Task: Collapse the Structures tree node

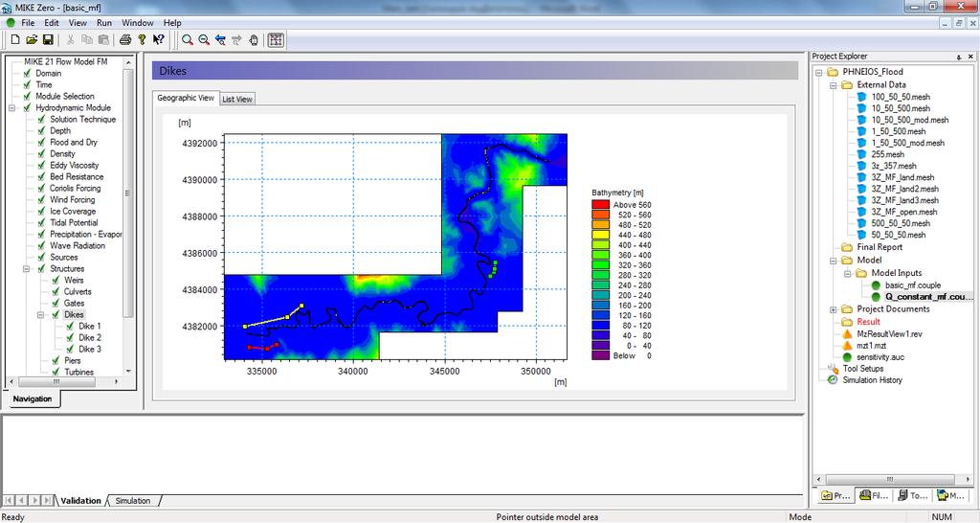Action: 26,268
